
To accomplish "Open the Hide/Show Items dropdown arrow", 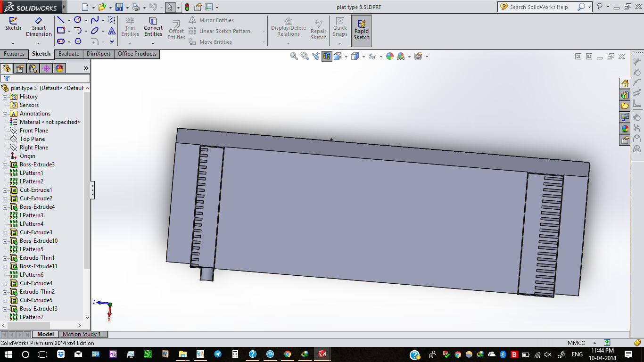I will tap(380, 57).
